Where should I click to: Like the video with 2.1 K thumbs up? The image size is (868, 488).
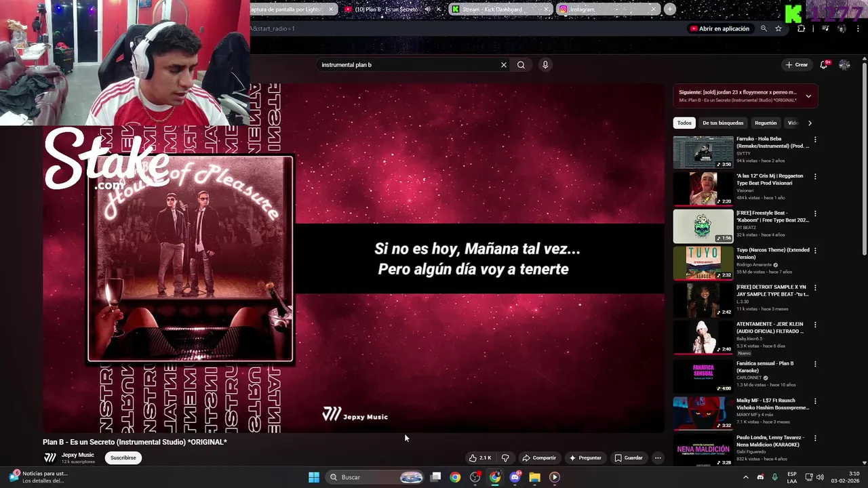point(480,458)
